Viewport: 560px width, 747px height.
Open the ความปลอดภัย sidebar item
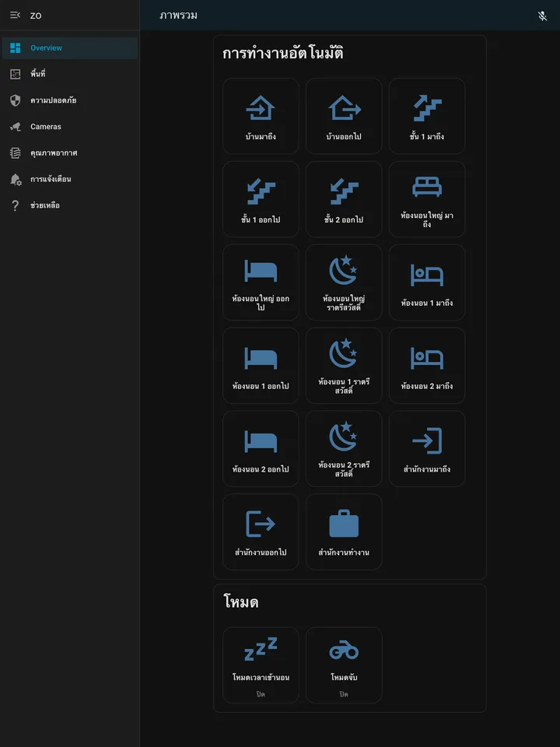click(x=70, y=100)
